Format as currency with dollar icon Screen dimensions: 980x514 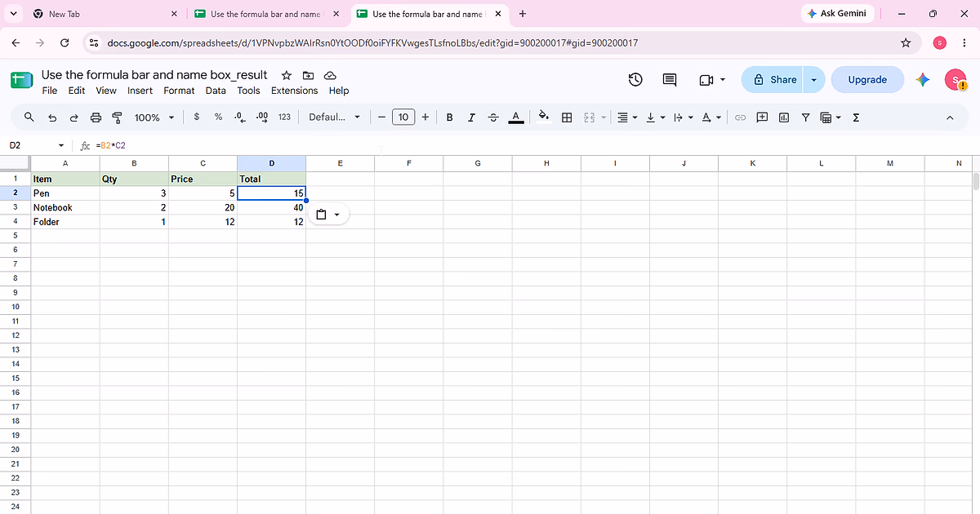click(197, 117)
